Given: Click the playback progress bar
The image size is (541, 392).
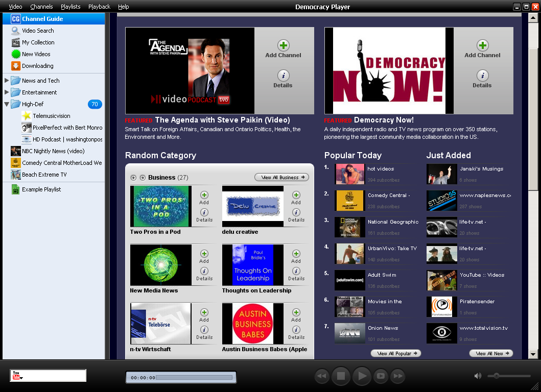Looking at the screenshot, I should click(x=194, y=378).
